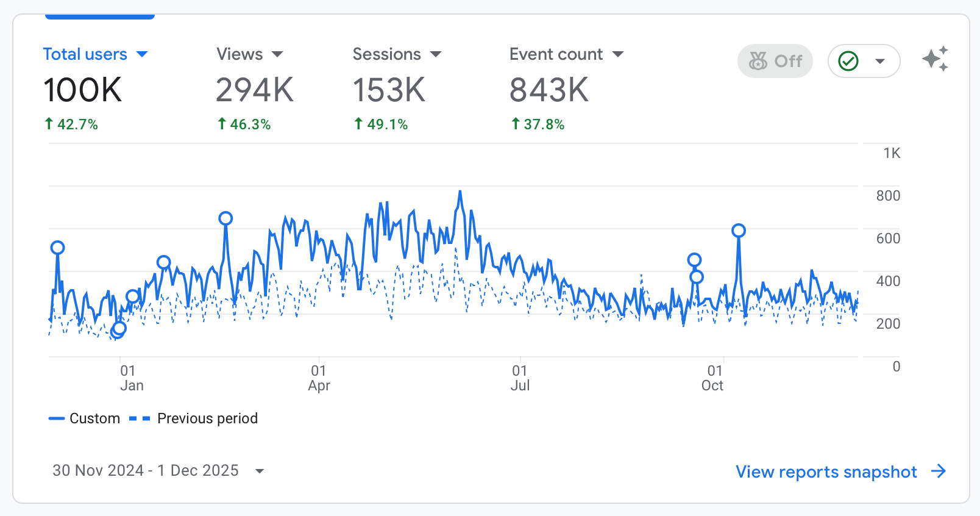Image resolution: width=980 pixels, height=516 pixels.
Task: Open the Sessions metric dropdown arrow
Action: click(x=435, y=54)
